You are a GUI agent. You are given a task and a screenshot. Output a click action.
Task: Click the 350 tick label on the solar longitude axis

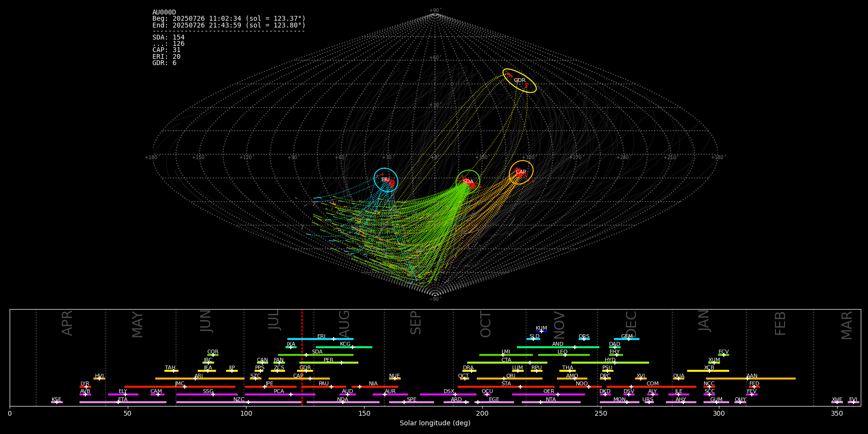pyautogui.click(x=837, y=414)
